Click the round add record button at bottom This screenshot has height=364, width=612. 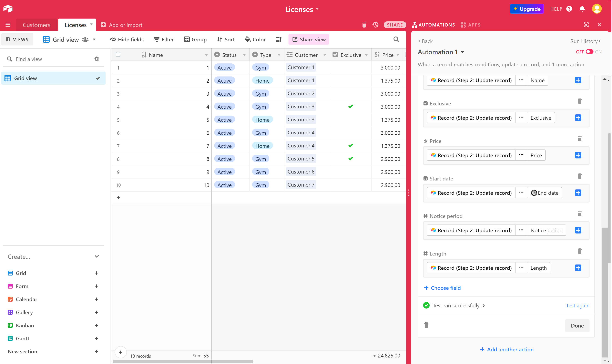(121, 352)
